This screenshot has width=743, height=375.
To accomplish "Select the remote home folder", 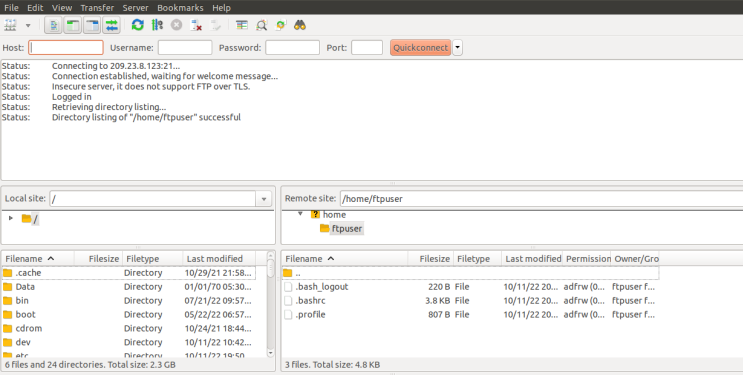I will (x=329, y=214).
